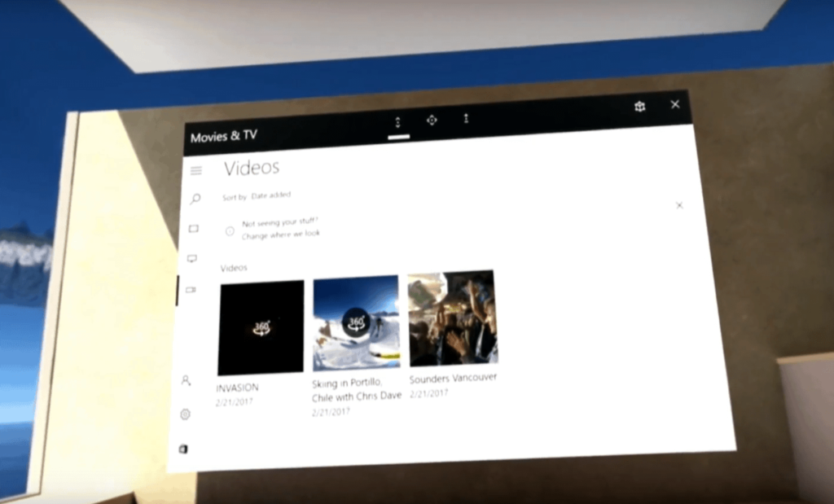
Task: Open the hamburger navigation menu
Action: 196,170
